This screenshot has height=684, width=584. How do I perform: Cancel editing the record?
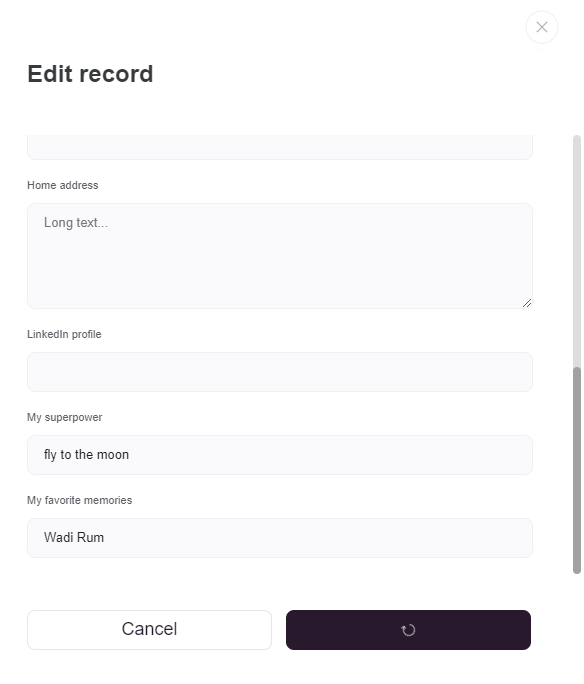point(149,630)
